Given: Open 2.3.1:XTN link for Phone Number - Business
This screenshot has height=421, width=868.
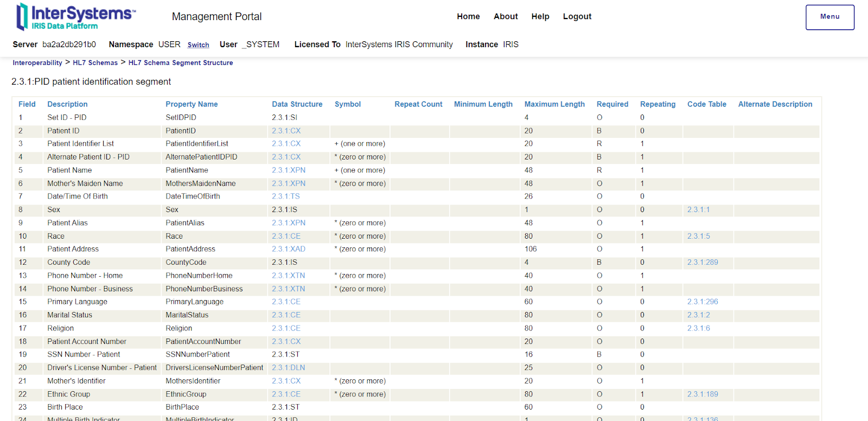Looking at the screenshot, I should 289,289.
